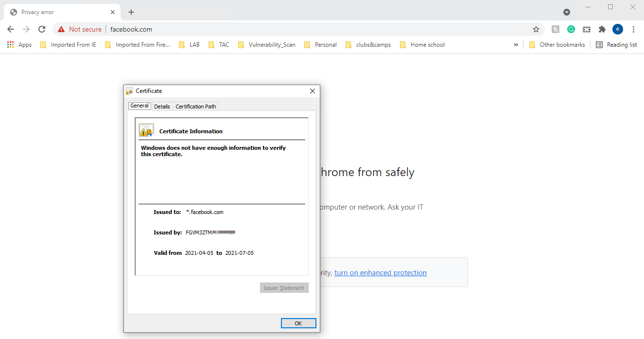Image resolution: width=644 pixels, height=339 pixels.
Task: Open the Extensions puzzle piece menu
Action: pyautogui.click(x=602, y=29)
